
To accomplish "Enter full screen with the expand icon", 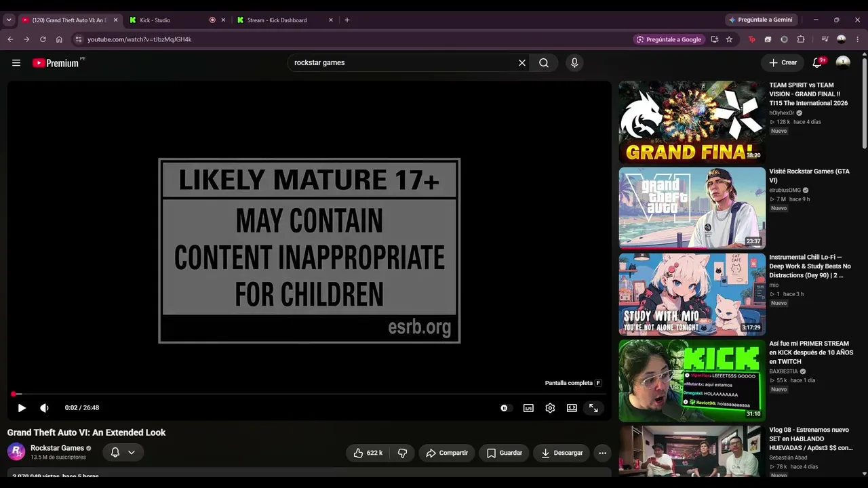I will pyautogui.click(x=593, y=408).
